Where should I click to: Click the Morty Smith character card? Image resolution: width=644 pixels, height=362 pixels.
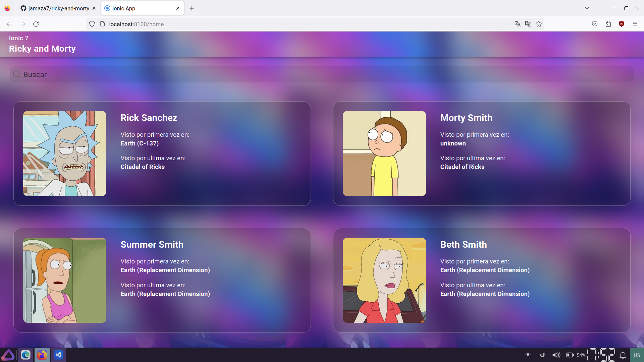[x=481, y=154]
